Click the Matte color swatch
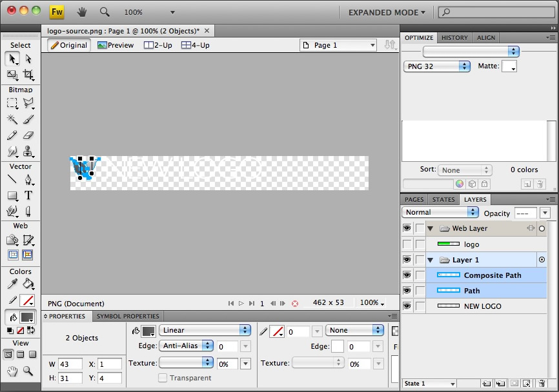 pyautogui.click(x=509, y=66)
